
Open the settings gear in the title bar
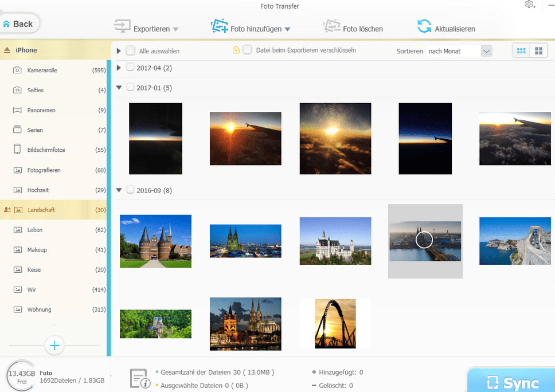pyautogui.click(x=529, y=5)
